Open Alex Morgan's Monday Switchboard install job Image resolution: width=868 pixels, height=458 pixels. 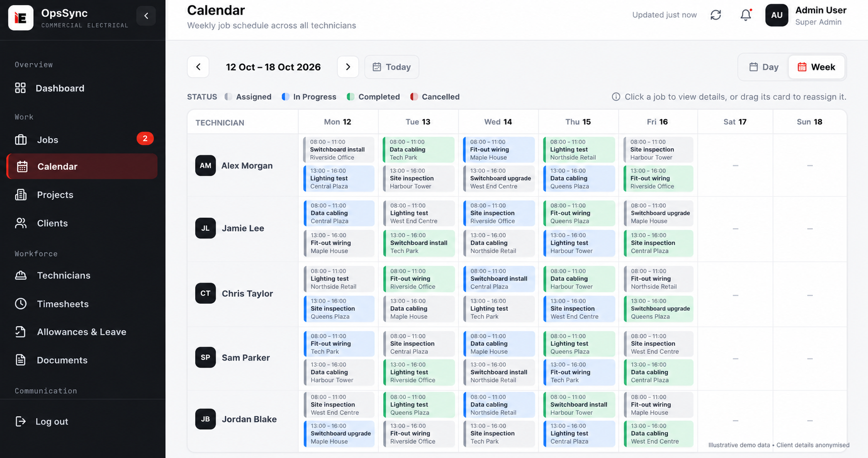click(x=339, y=149)
